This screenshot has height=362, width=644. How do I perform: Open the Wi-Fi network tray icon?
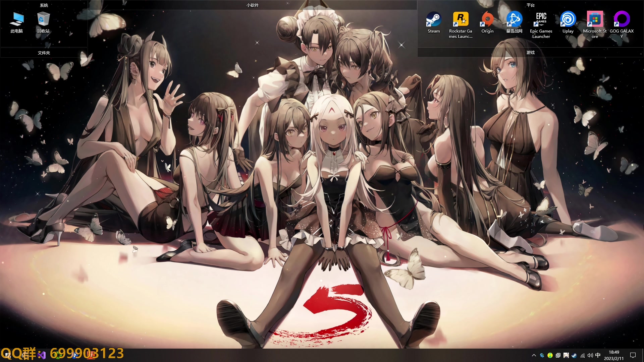(583, 355)
